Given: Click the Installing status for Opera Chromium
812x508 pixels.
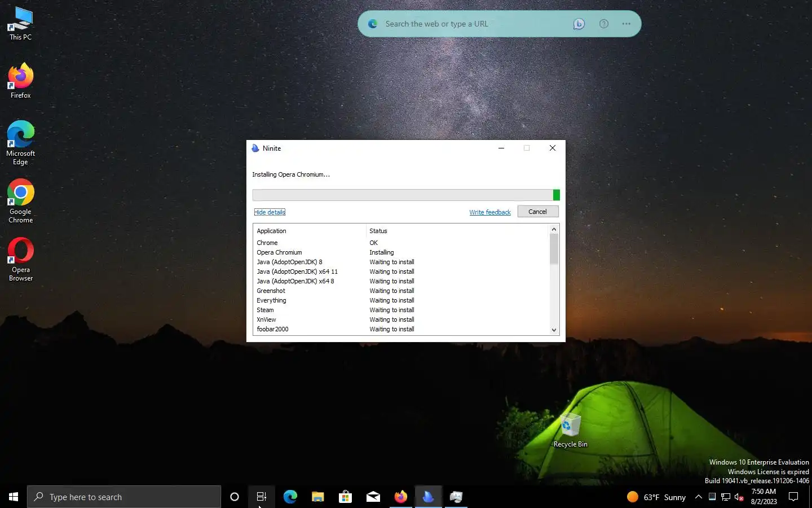Looking at the screenshot, I should (382, 252).
